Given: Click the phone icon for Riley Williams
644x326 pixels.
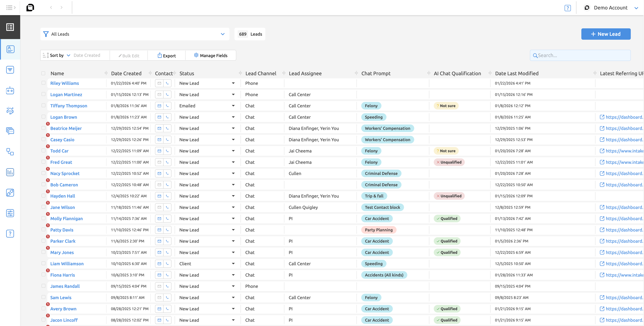Looking at the screenshot, I should [167, 83].
